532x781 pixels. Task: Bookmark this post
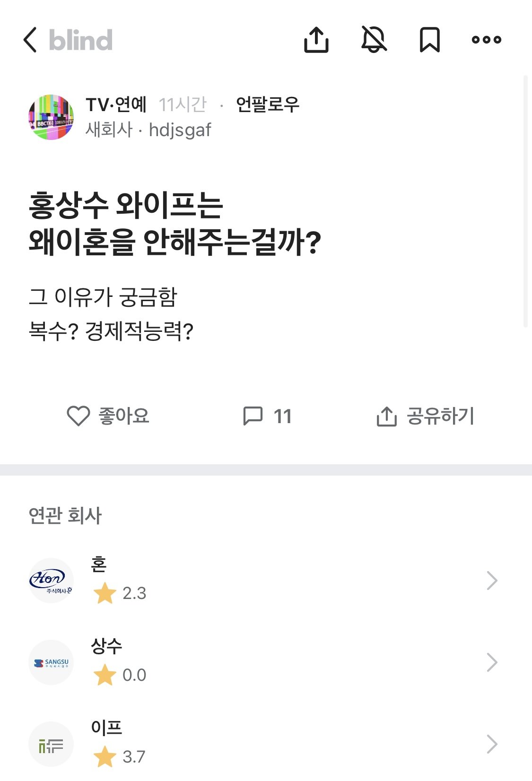point(429,40)
